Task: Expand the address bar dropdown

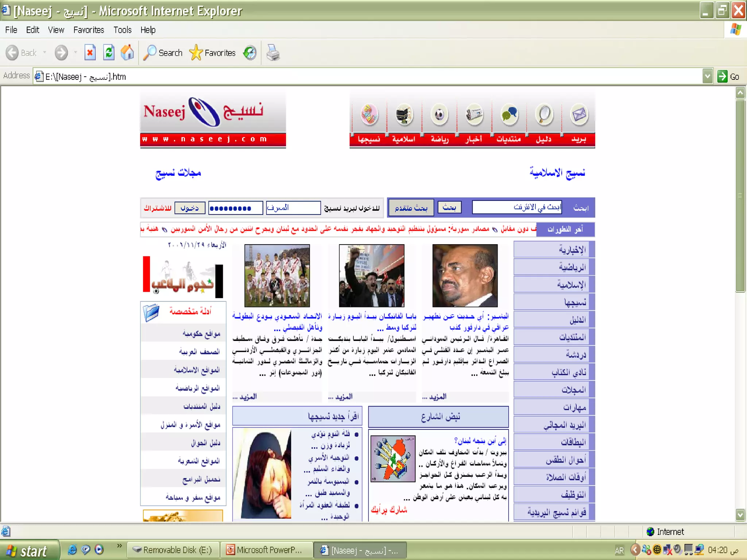Action: point(707,77)
